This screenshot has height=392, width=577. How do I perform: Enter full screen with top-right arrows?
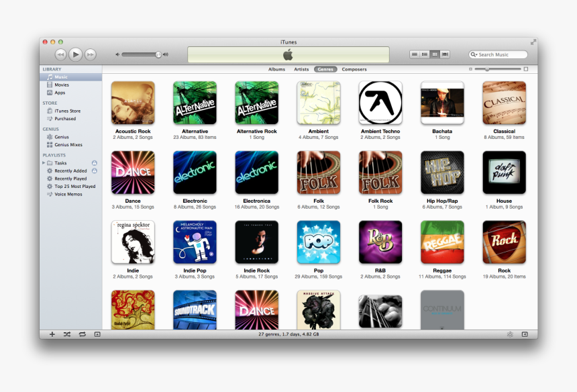click(x=533, y=42)
